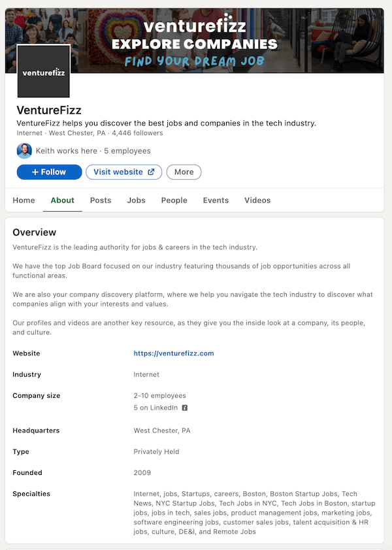Click the plus icon on Follow
The width and height of the screenshot is (392, 550).
pyautogui.click(x=35, y=172)
